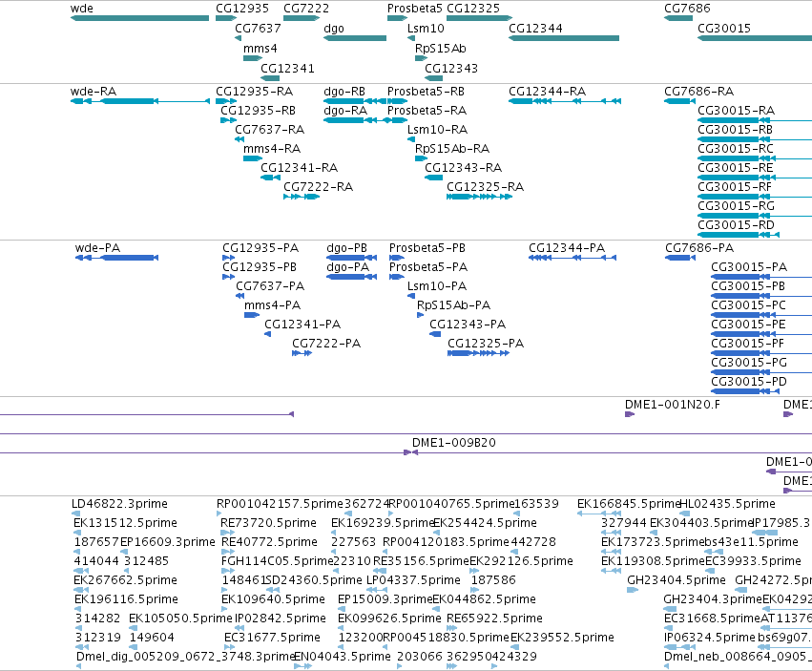Click the CG30015-RD transcript label

(736, 225)
